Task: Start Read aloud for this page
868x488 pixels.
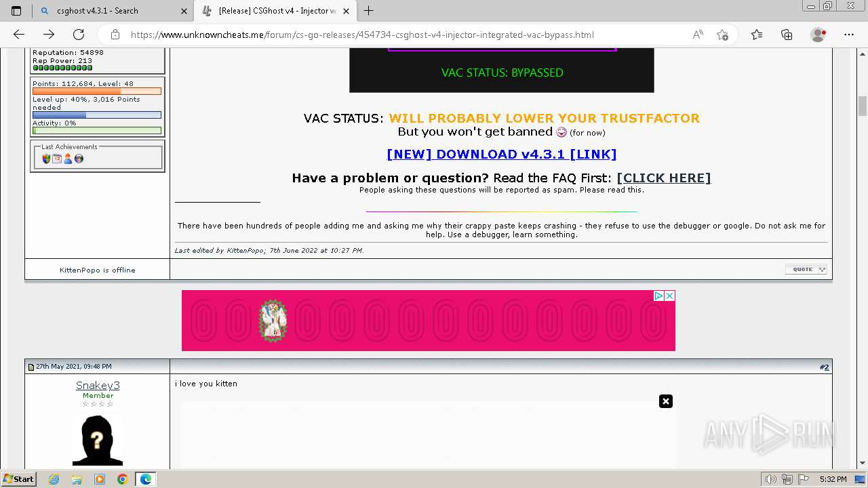Action: (698, 35)
